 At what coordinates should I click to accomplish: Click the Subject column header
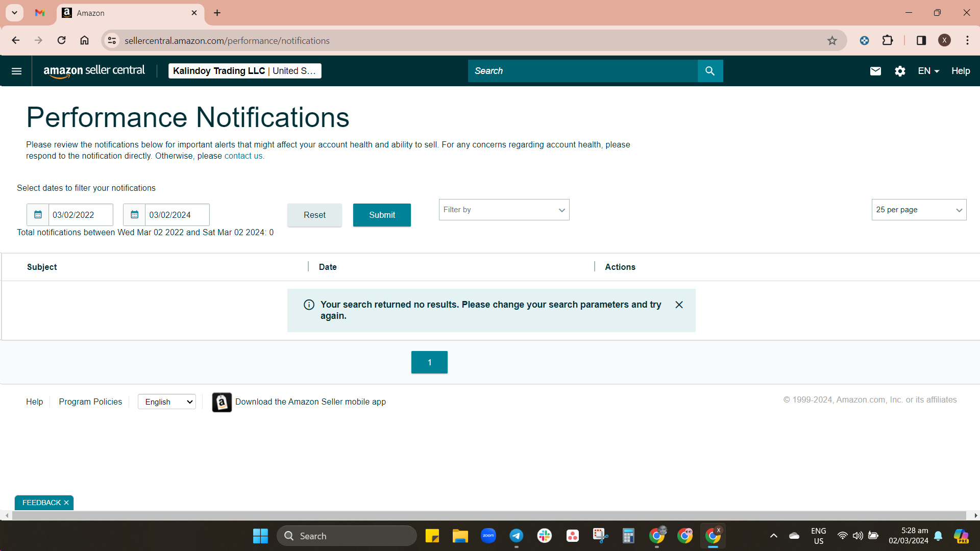pos(42,267)
